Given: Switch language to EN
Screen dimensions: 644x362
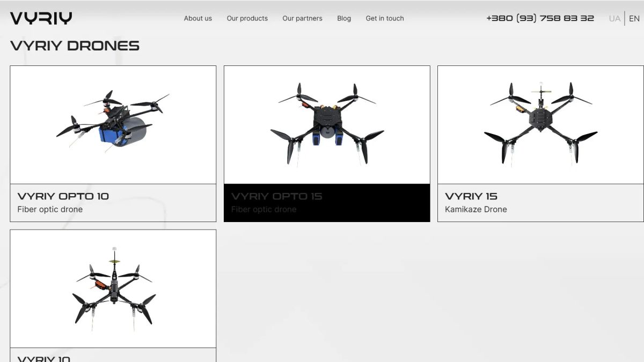Looking at the screenshot, I should coord(634,19).
